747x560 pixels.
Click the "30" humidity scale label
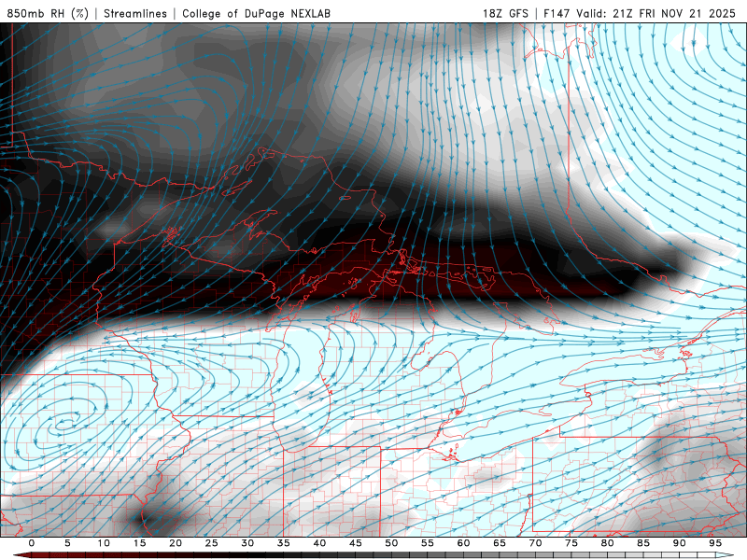[x=247, y=543]
